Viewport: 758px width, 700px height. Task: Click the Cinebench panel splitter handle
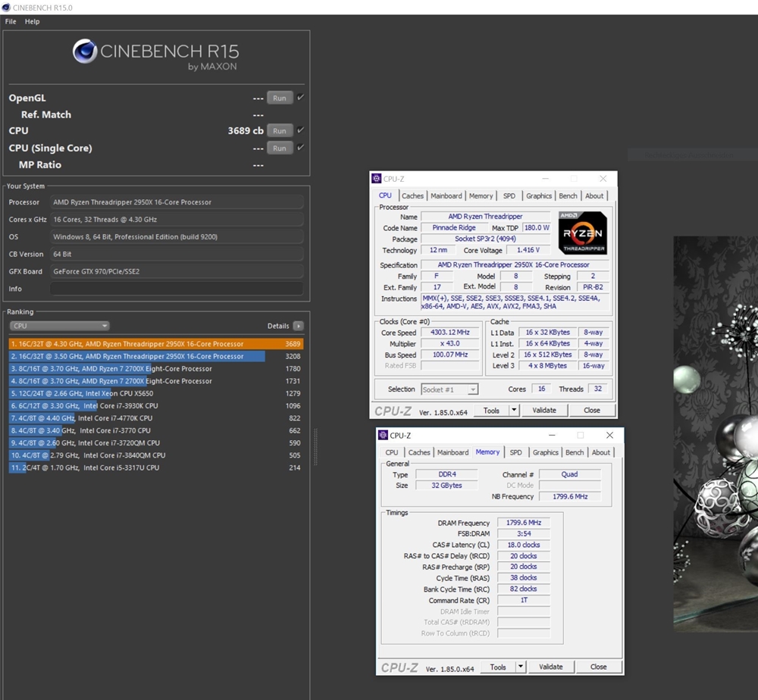315,447
